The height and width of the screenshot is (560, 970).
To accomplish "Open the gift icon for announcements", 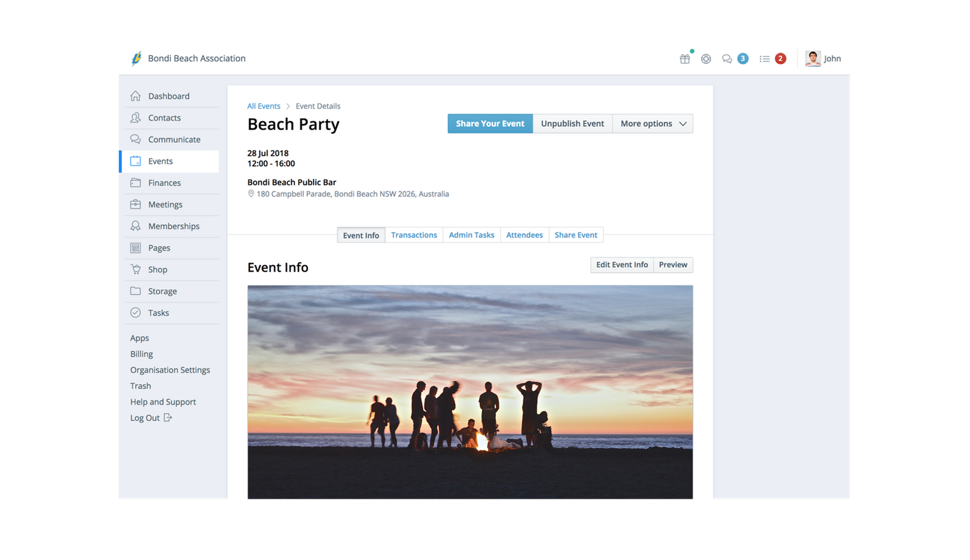I will 684,58.
